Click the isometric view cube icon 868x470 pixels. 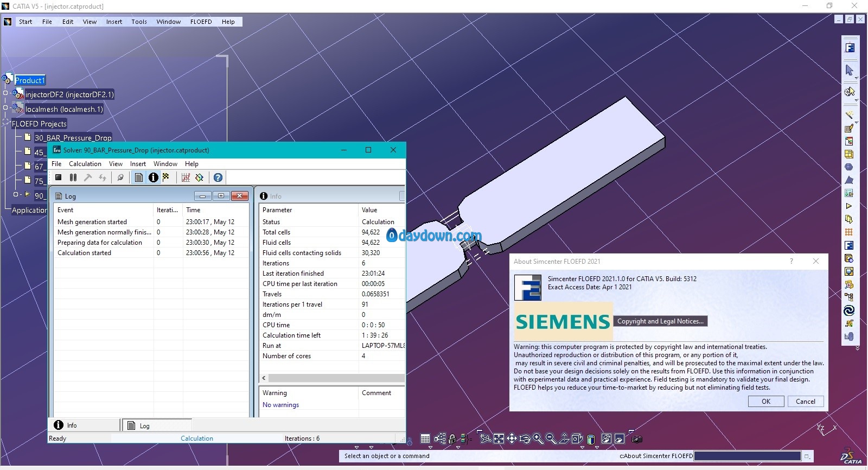pyautogui.click(x=577, y=439)
